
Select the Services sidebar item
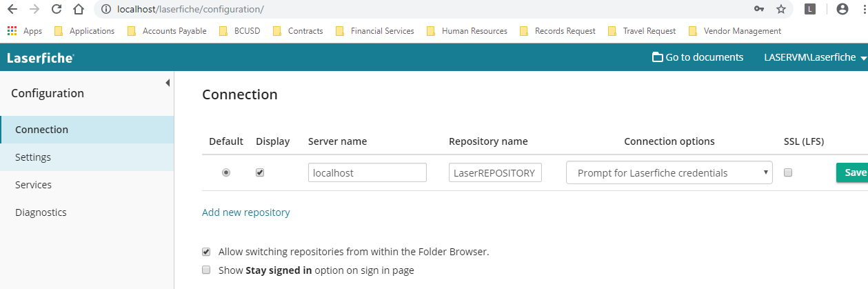click(87, 185)
